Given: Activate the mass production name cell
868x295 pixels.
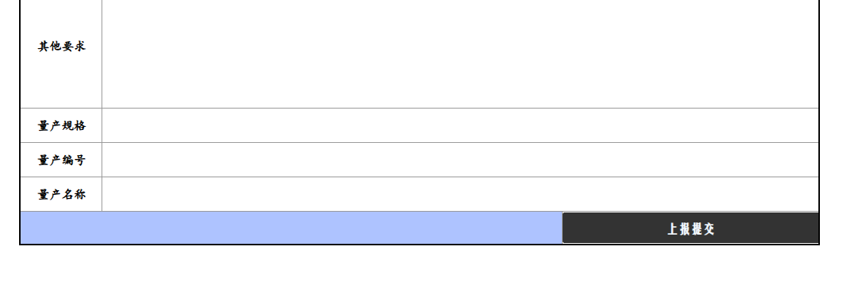Looking at the screenshot, I should tap(460, 194).
